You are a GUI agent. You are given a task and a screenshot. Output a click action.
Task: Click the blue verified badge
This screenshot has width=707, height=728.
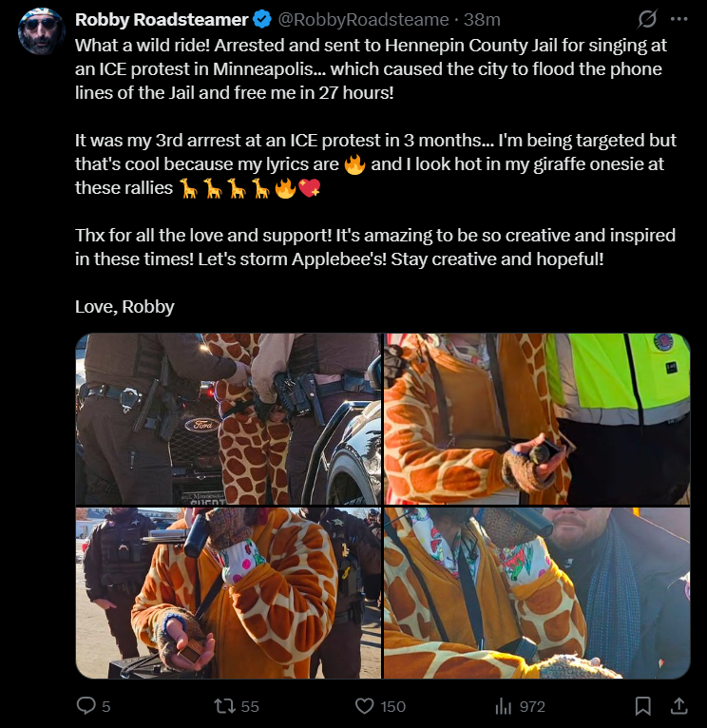pyautogui.click(x=262, y=20)
